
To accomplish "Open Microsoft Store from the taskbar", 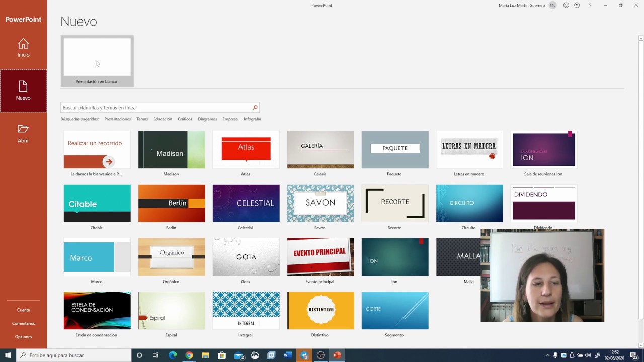I will pyautogui.click(x=222, y=355).
